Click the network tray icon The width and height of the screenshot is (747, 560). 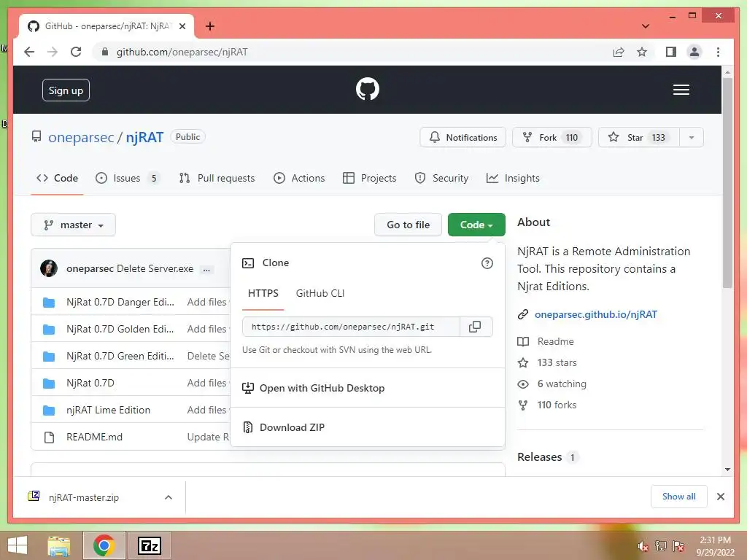point(661,545)
